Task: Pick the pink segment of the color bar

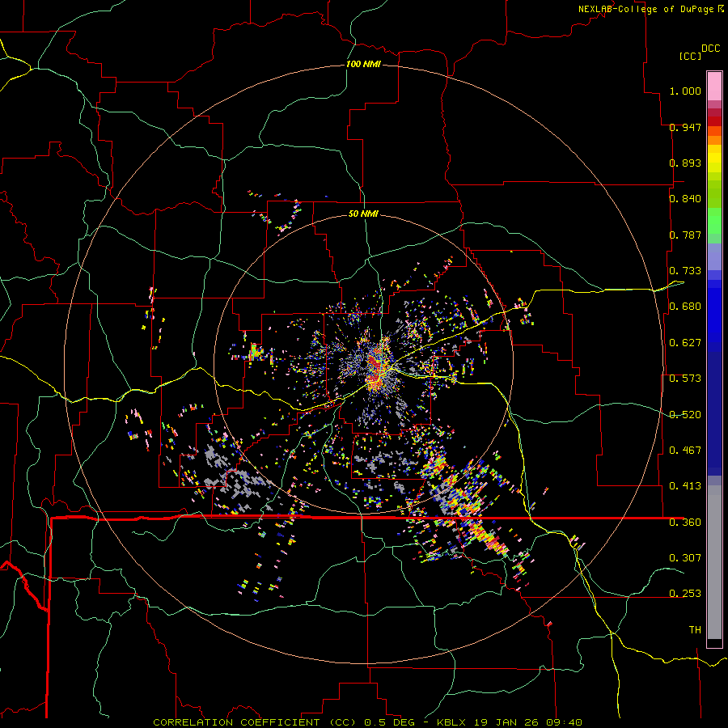Action: (714, 87)
